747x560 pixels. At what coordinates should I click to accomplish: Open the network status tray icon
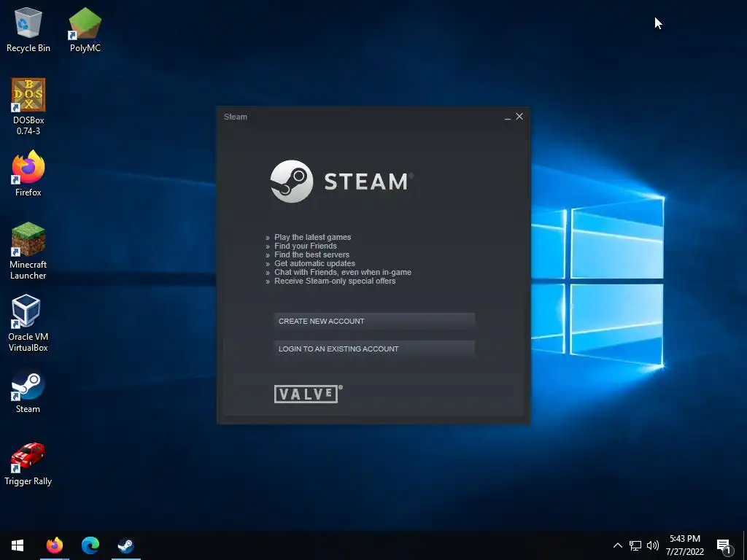tap(635, 545)
